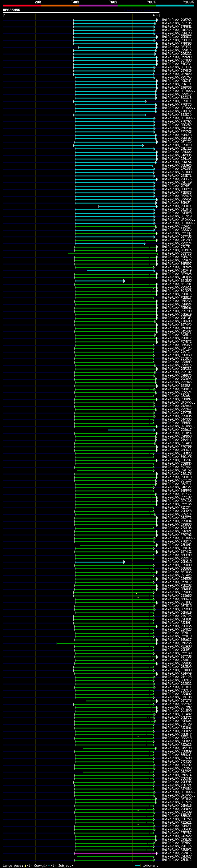Select the UniRef100_B3SKI1 label
The image size is (197, 868).
(177, 101)
